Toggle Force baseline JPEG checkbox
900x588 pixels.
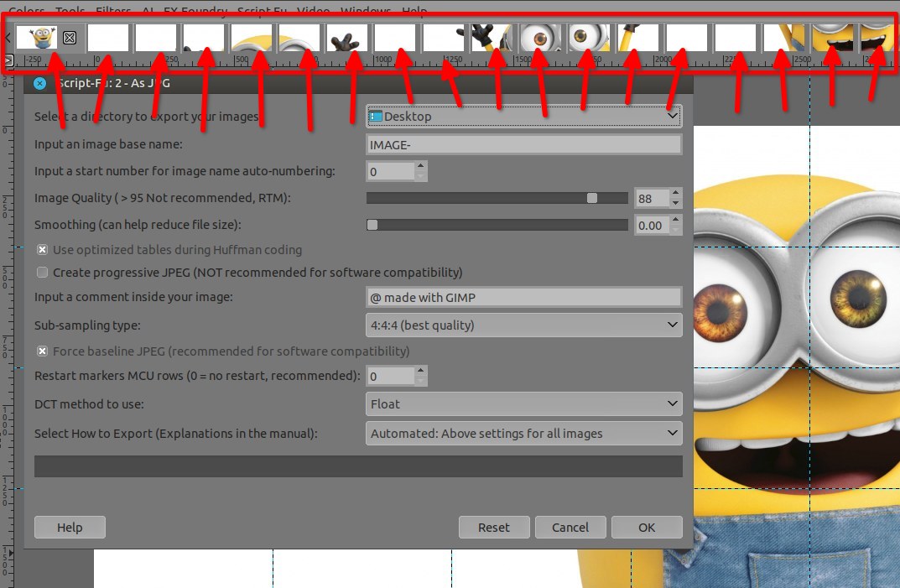(42, 351)
